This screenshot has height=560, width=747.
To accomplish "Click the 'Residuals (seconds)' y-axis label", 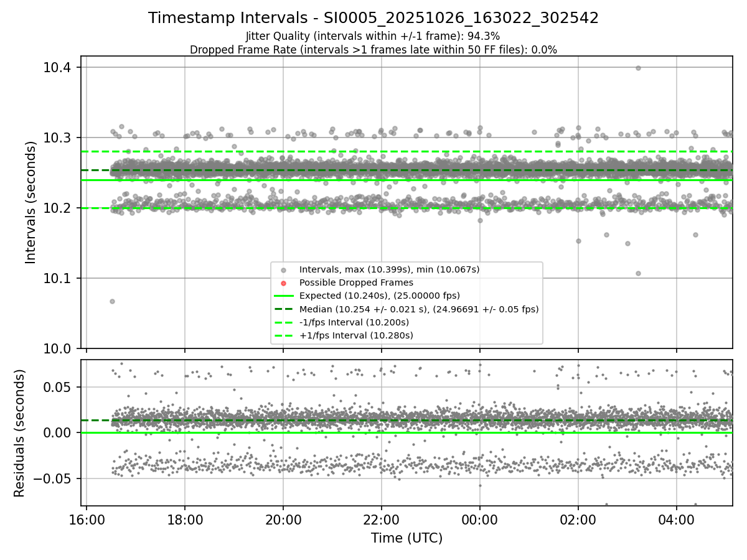I will [19, 433].
